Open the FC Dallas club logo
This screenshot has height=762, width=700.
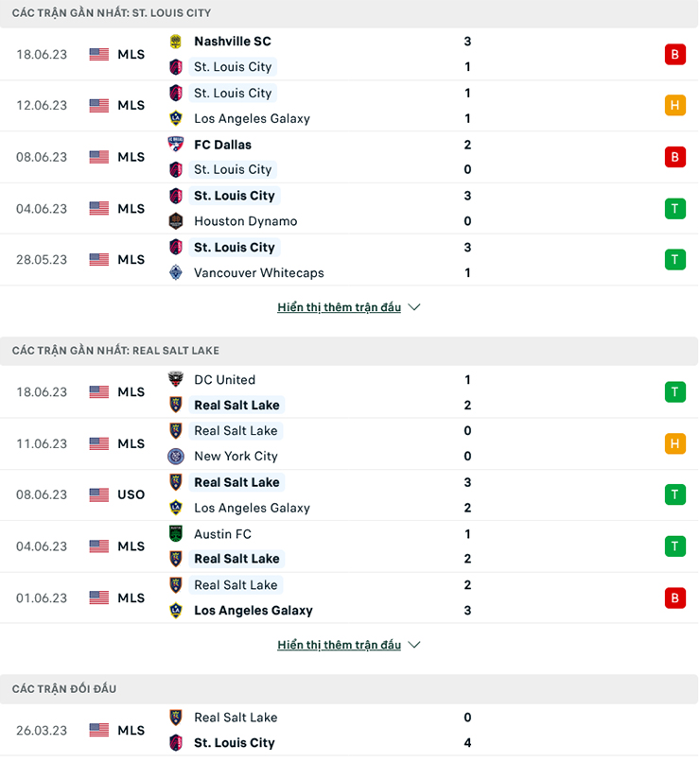174,145
